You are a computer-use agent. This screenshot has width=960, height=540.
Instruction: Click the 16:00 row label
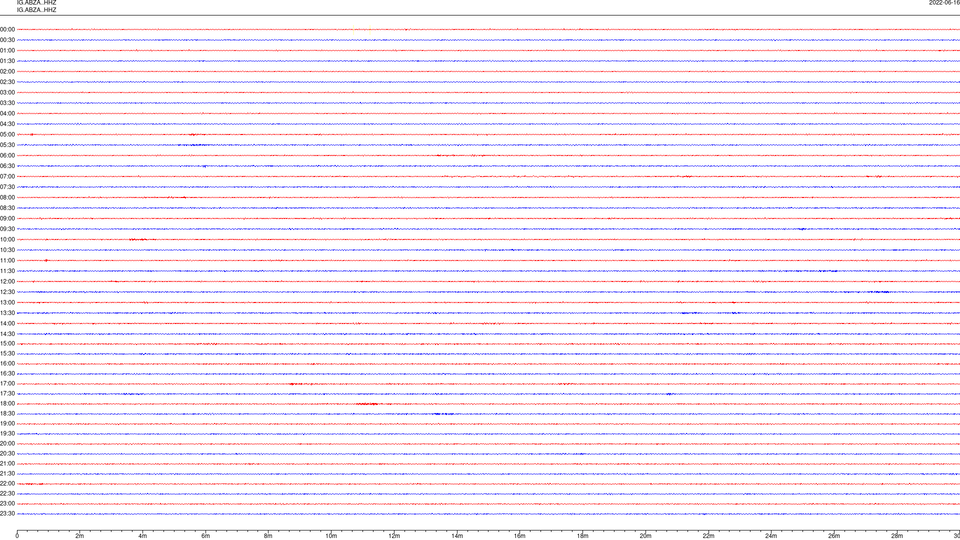click(7, 364)
